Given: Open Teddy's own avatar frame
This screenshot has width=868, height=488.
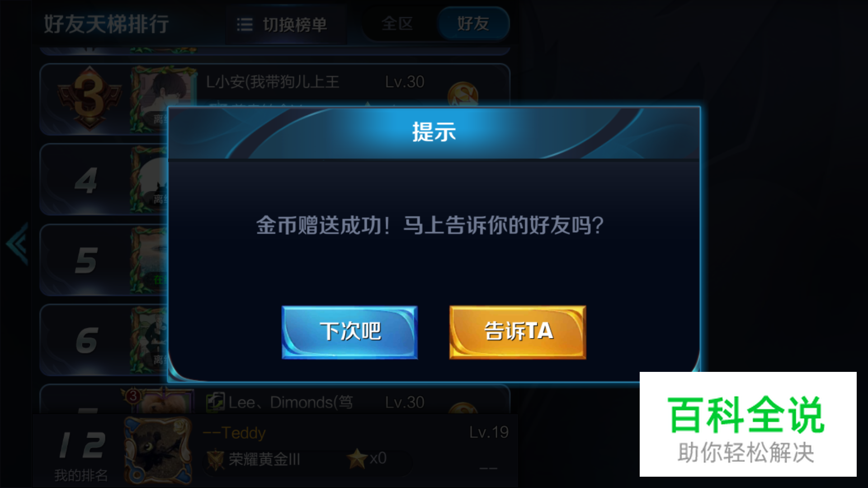Looking at the screenshot, I should point(158,450).
